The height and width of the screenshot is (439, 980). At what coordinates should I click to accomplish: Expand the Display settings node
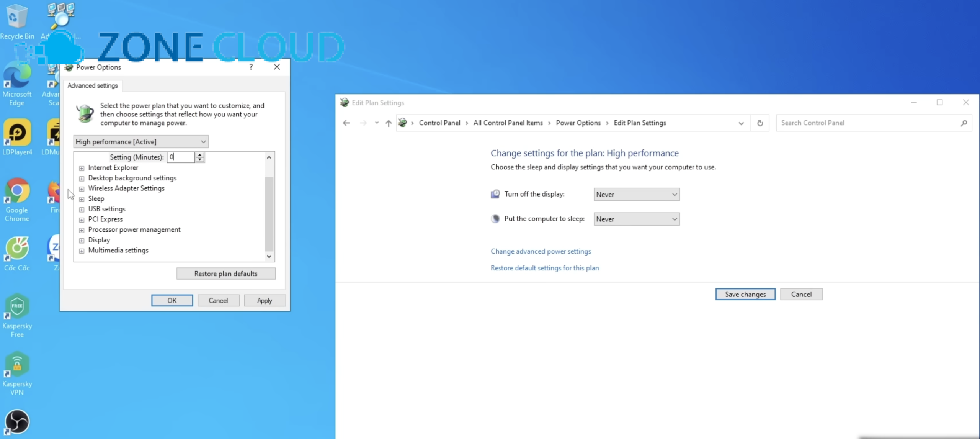82,241
